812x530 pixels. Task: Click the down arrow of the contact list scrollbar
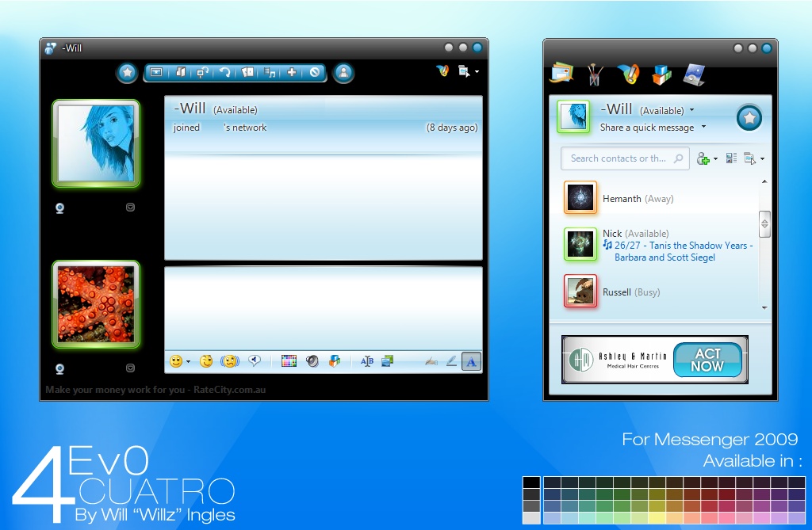pyautogui.click(x=764, y=307)
